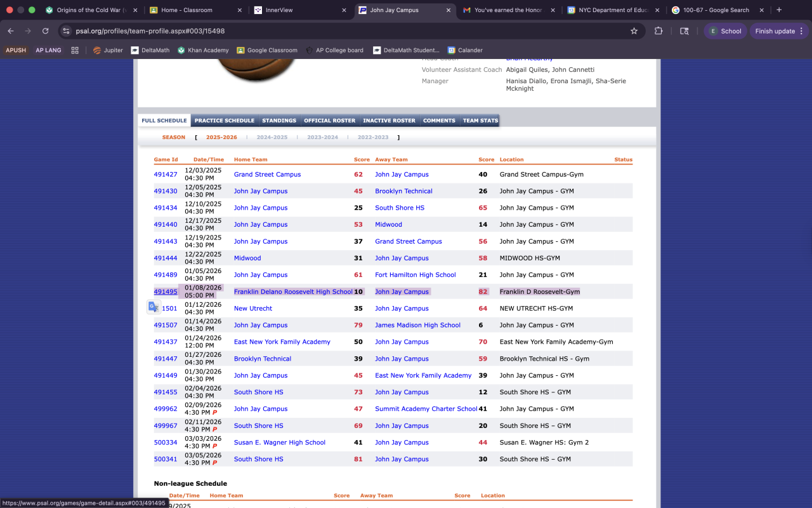This screenshot has height=508, width=812.
Task: Open the AP College board bookmark
Action: [x=334, y=50]
